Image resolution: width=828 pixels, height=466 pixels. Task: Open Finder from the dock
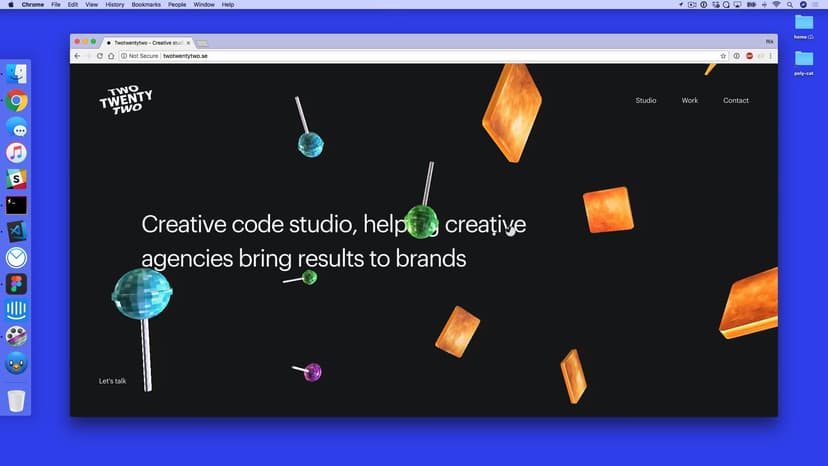(16, 74)
